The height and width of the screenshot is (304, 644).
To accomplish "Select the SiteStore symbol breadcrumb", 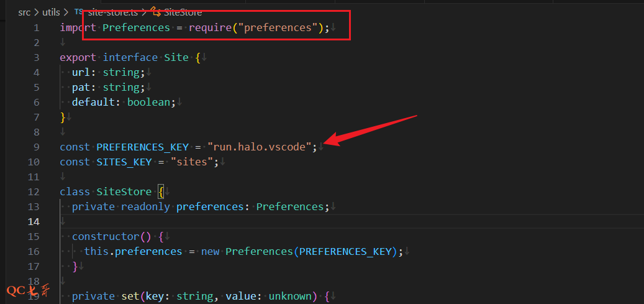I will pyautogui.click(x=183, y=12).
